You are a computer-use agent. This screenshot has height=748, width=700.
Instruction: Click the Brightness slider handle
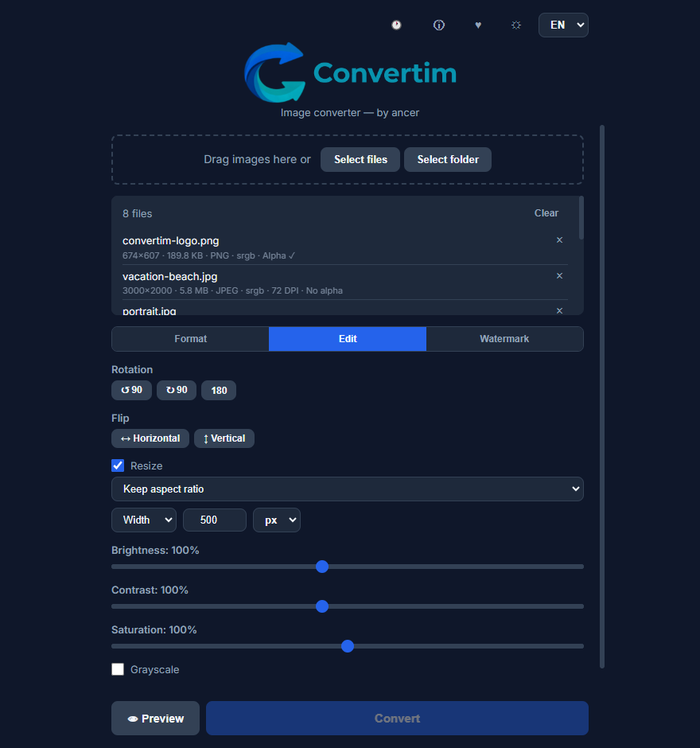tap(322, 567)
